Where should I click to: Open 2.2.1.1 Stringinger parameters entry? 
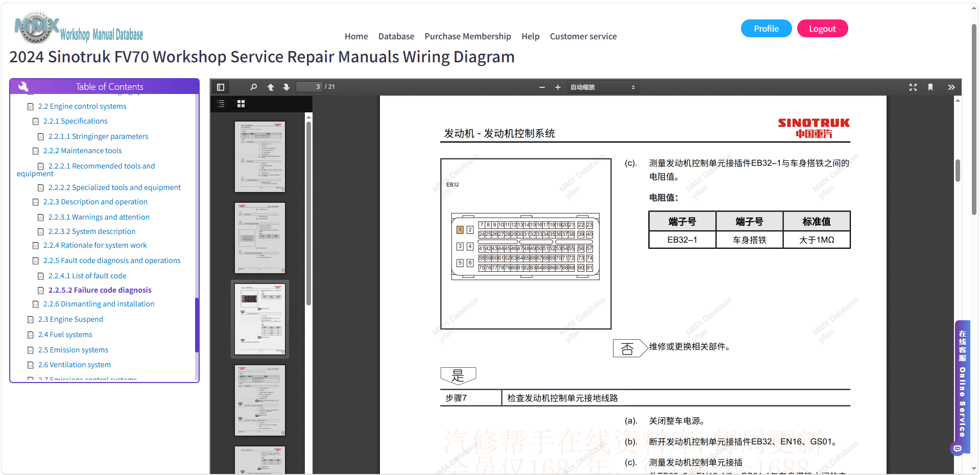(x=99, y=136)
